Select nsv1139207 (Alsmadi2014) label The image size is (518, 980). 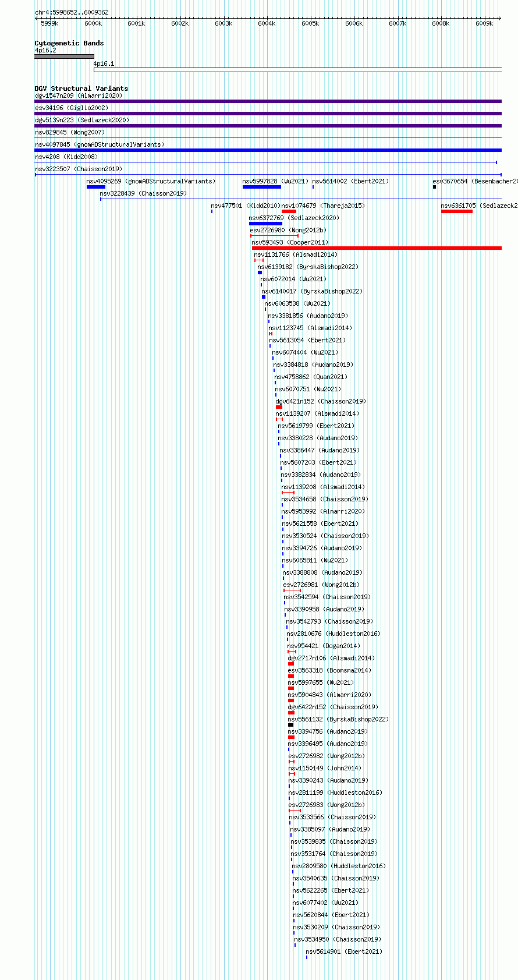tap(317, 413)
